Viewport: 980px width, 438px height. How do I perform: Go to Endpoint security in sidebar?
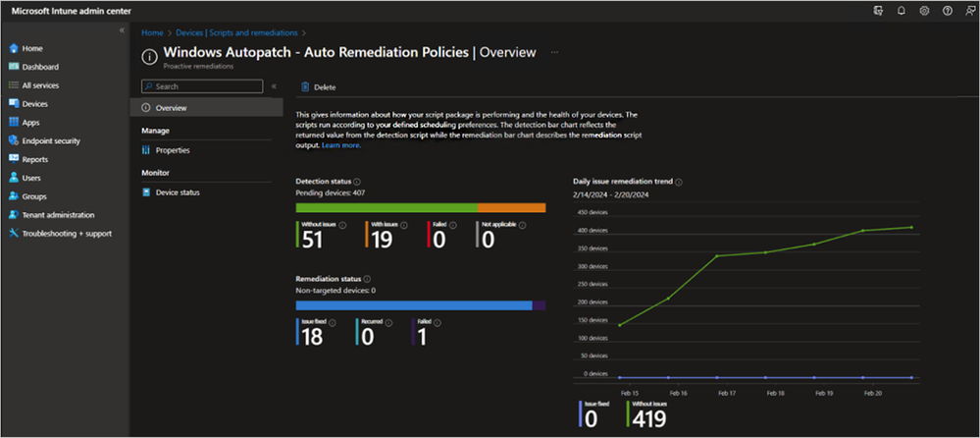tap(51, 140)
